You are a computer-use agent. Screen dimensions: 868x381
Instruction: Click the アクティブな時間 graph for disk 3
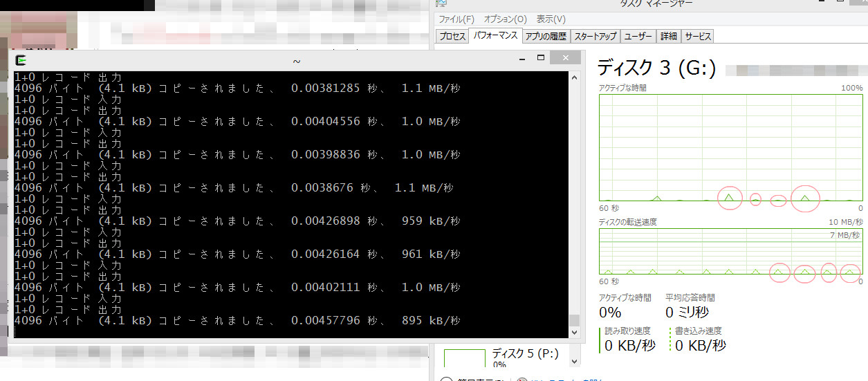(x=731, y=147)
